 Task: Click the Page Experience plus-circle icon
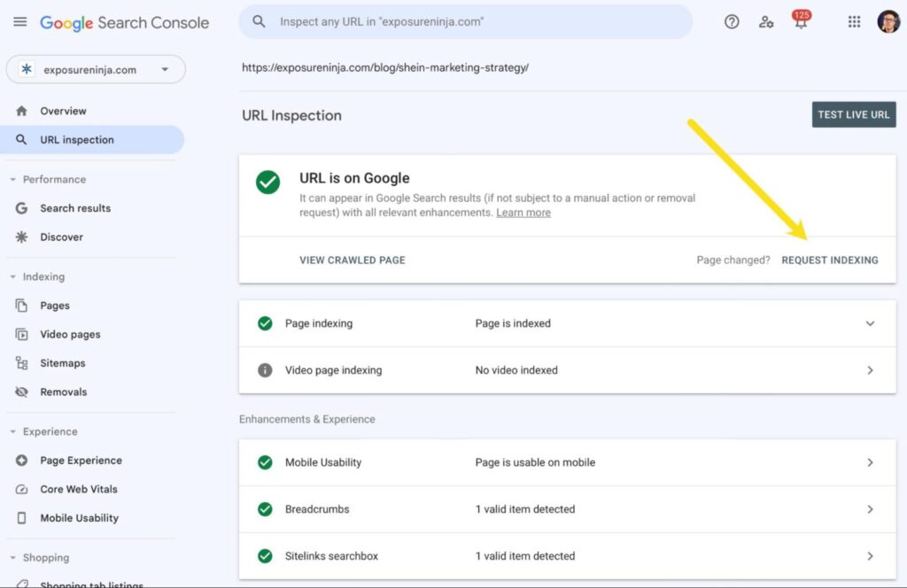point(21,460)
